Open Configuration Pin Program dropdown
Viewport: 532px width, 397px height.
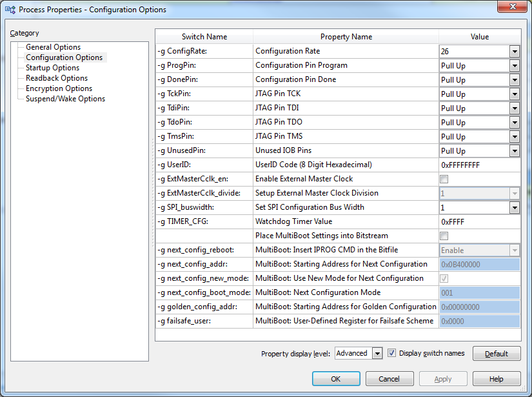tap(515, 66)
